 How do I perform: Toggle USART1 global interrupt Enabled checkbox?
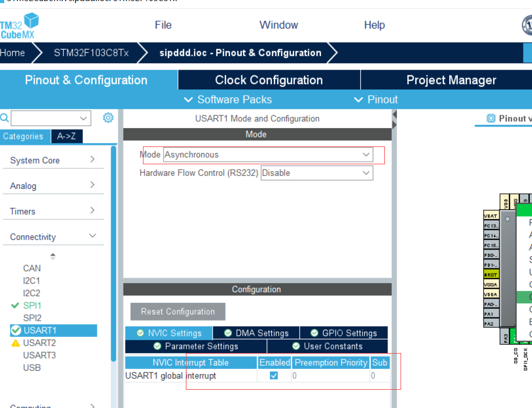[274, 376]
